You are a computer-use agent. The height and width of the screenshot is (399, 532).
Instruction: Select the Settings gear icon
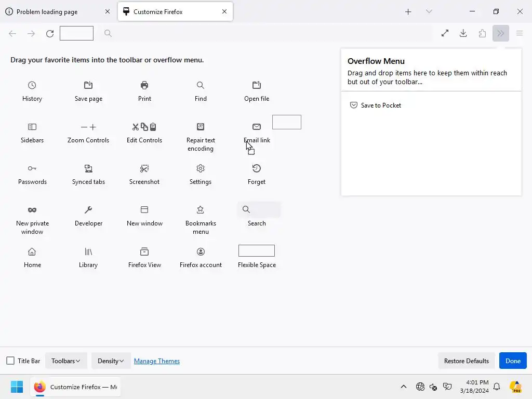coord(201,168)
